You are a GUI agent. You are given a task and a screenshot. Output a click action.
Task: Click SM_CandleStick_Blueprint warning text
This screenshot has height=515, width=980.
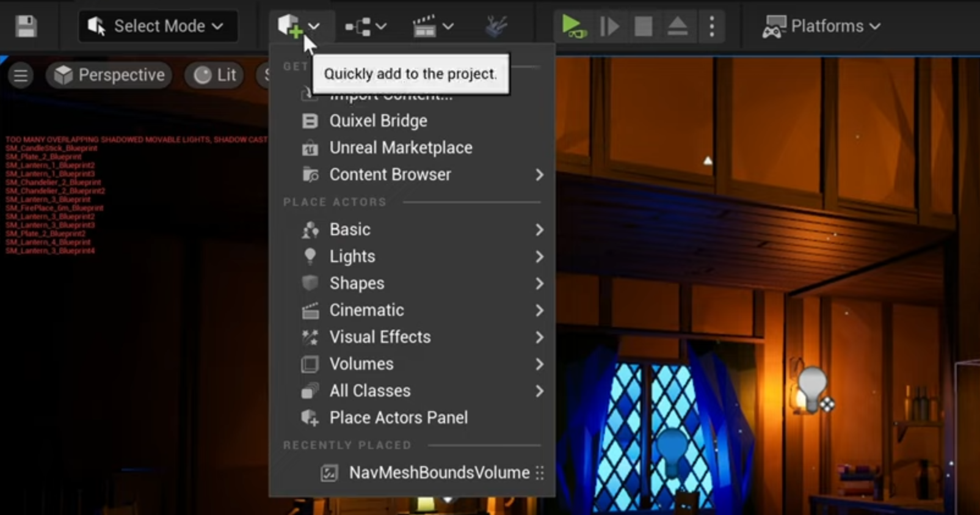pos(51,148)
